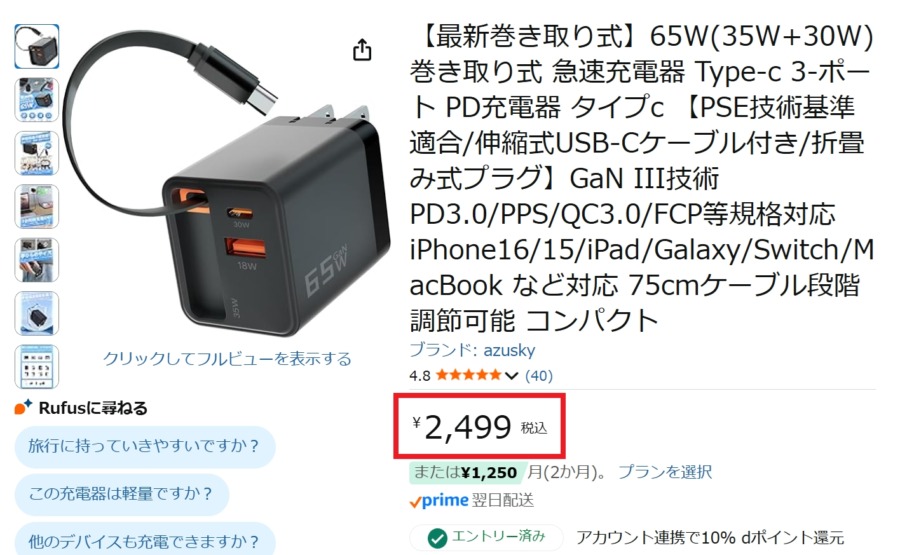This screenshot has width=900, height=555.
Task: Select the second product thumbnail image
Action: click(36, 100)
